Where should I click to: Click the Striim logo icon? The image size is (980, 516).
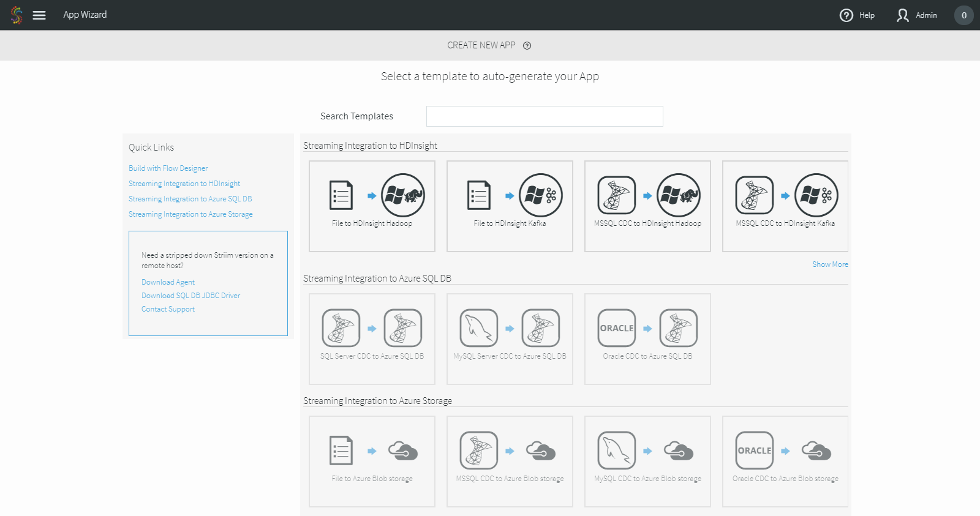pyautogui.click(x=17, y=15)
